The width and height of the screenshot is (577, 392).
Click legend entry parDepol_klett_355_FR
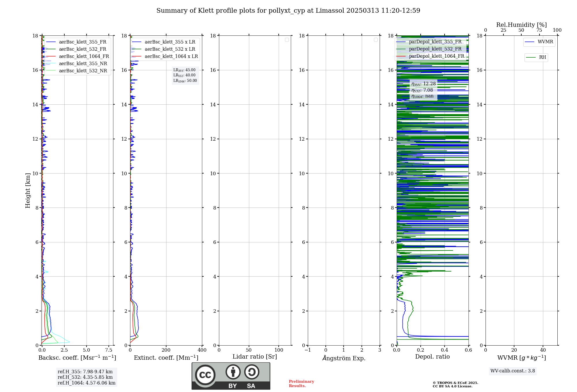click(430, 42)
